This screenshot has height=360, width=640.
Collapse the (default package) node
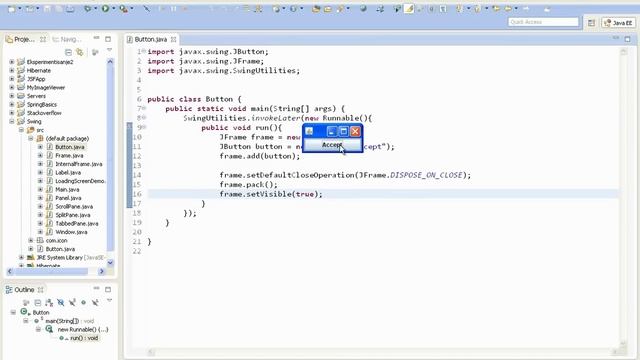[31, 138]
